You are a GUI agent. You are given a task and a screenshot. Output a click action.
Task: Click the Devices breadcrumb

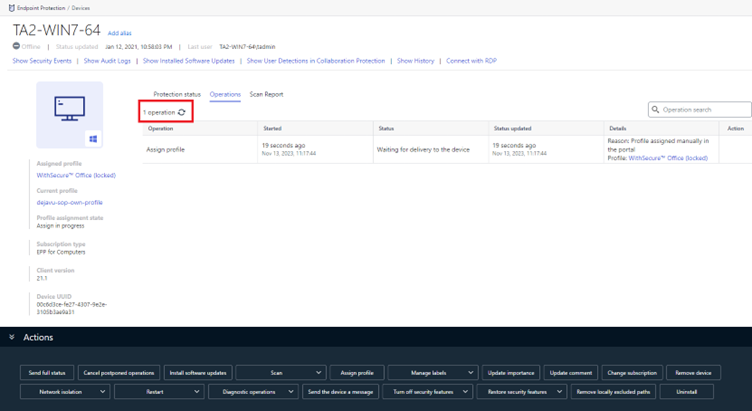pyautogui.click(x=81, y=8)
